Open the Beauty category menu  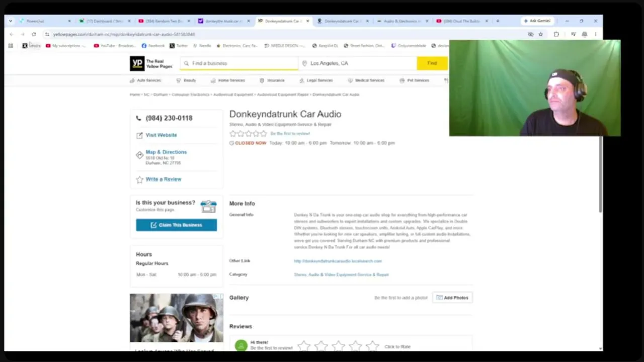[186, 80]
